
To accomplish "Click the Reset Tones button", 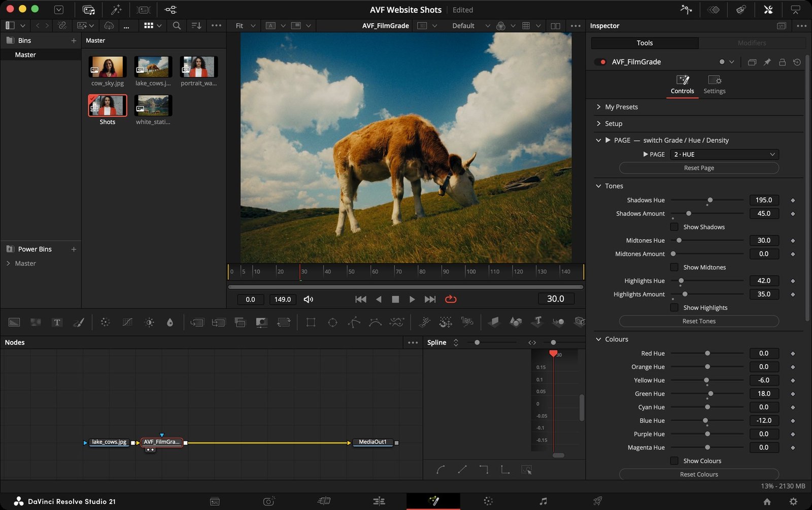I will coord(699,321).
